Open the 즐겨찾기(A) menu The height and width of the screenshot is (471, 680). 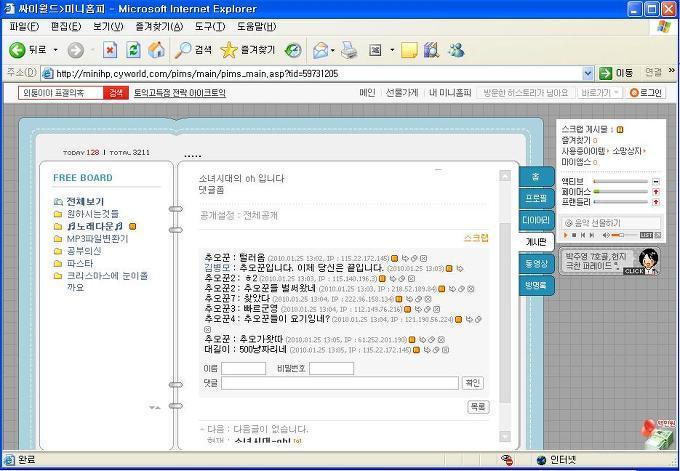pos(159,27)
